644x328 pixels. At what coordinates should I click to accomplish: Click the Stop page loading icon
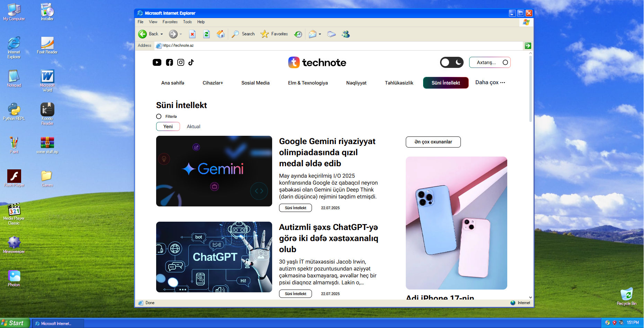click(193, 34)
